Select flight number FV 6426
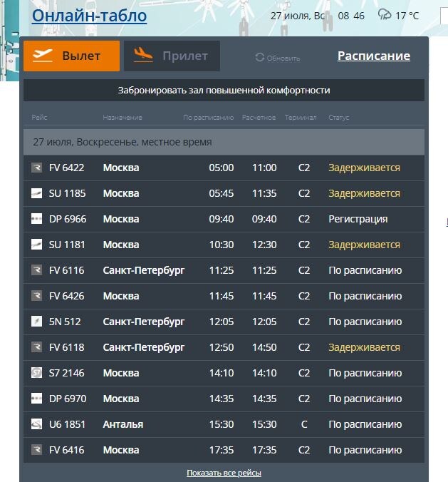Screen dimensions: 448x482 click(x=66, y=296)
